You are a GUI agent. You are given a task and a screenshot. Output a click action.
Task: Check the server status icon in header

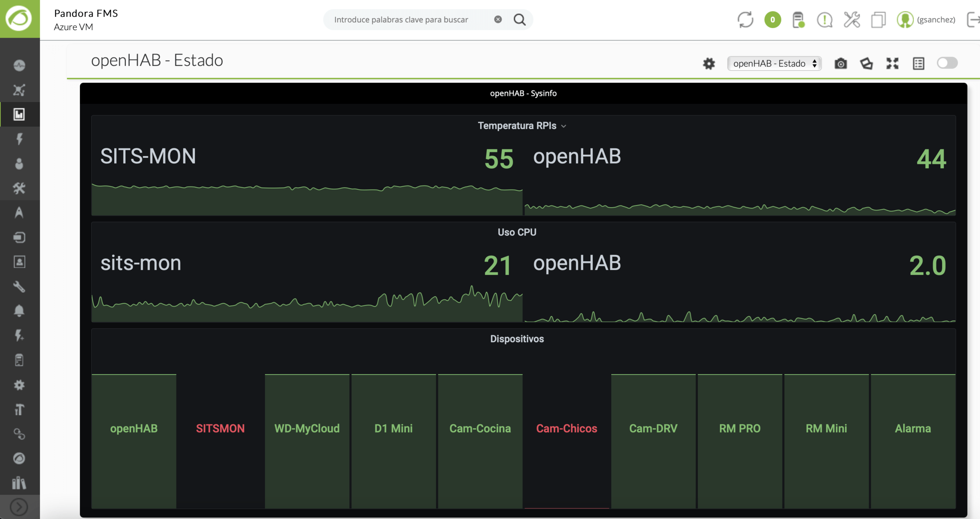coord(798,20)
